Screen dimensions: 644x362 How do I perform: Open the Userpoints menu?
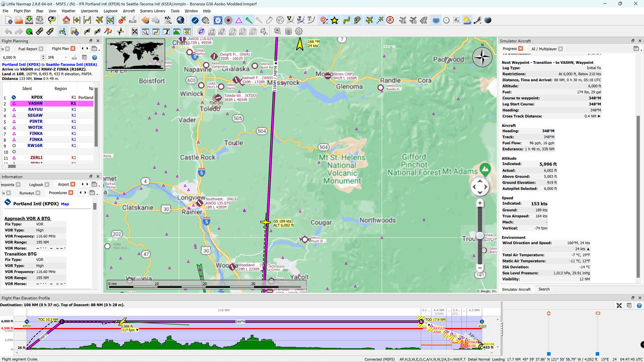(90, 11)
